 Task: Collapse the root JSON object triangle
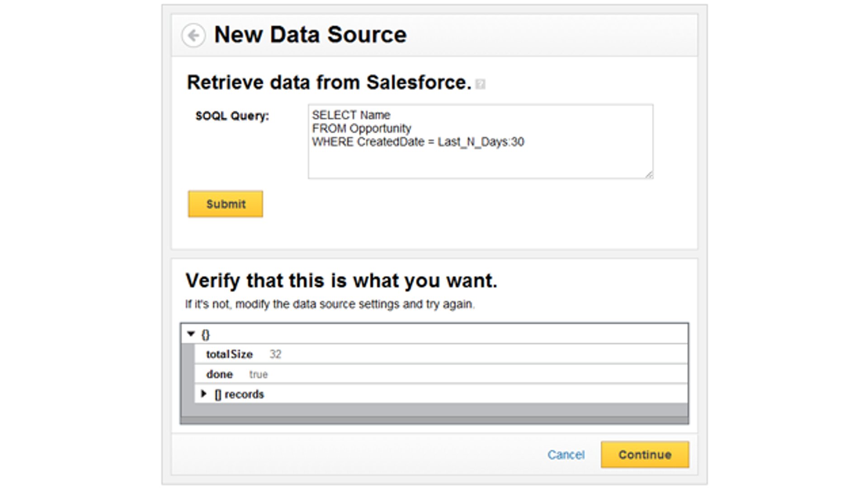(191, 334)
